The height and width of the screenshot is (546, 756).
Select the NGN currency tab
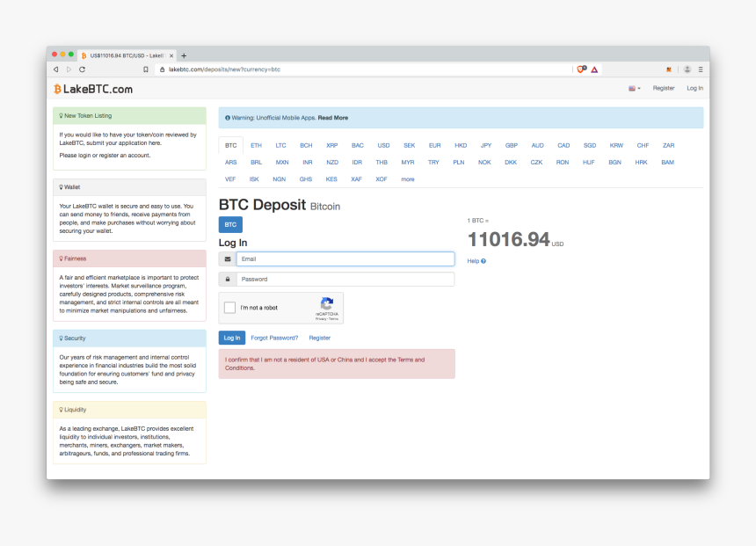coord(280,179)
